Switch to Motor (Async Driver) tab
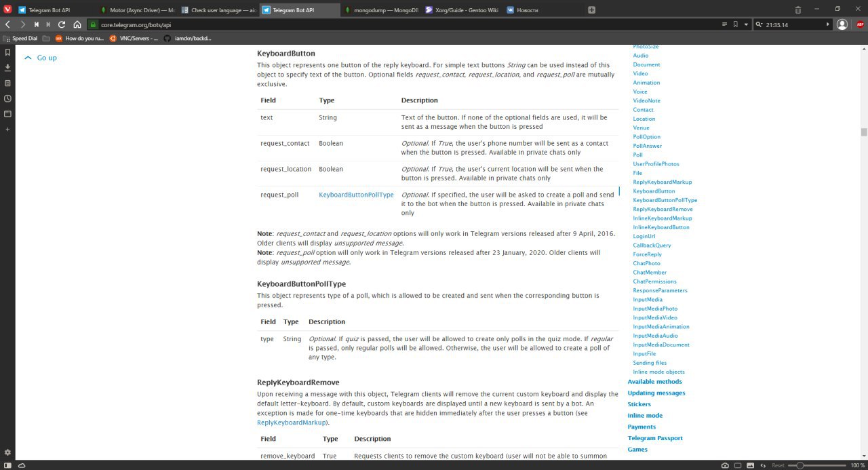 pos(137,10)
